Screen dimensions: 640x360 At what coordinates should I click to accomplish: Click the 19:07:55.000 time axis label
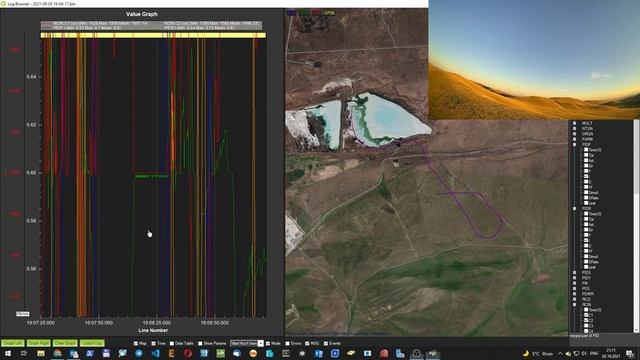(x=98, y=322)
